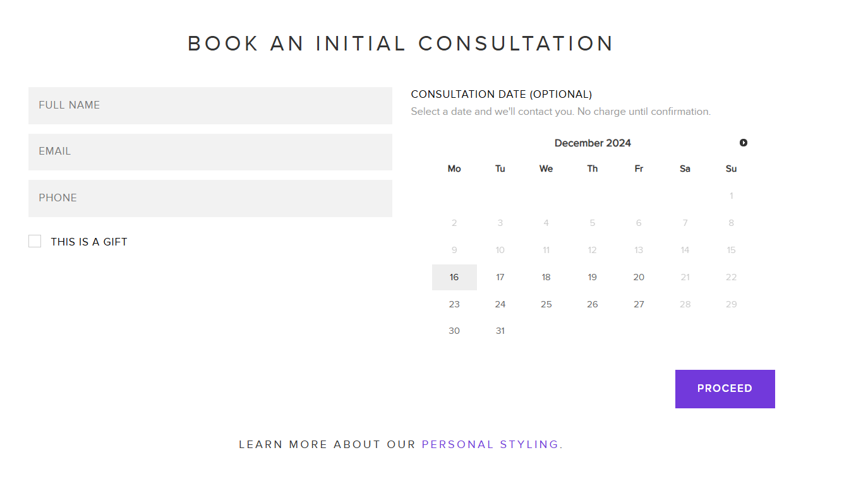Click December 25 in the date picker

546,304
